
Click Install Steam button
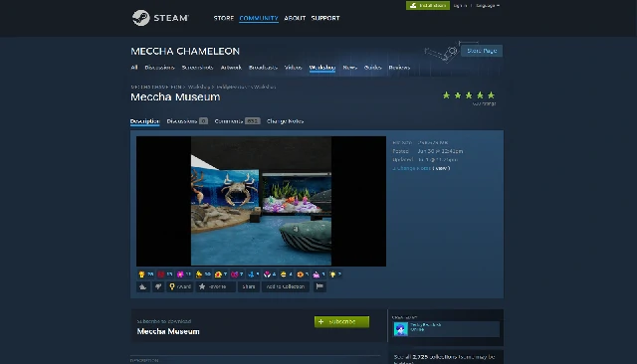pos(428,6)
